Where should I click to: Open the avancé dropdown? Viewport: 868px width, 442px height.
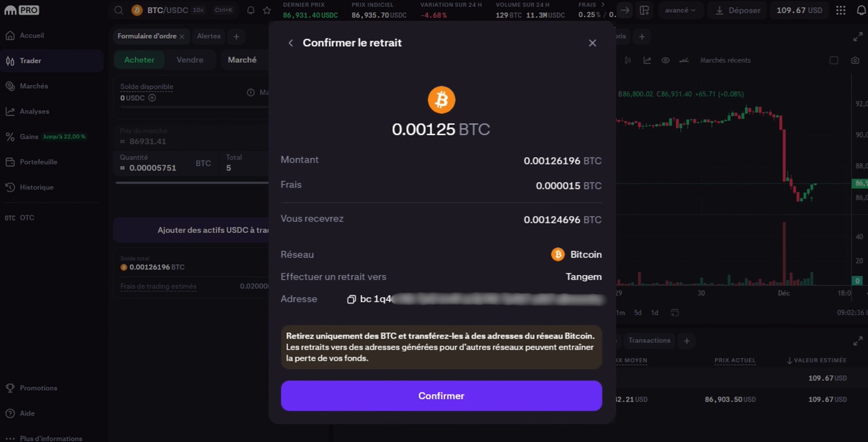coord(681,10)
